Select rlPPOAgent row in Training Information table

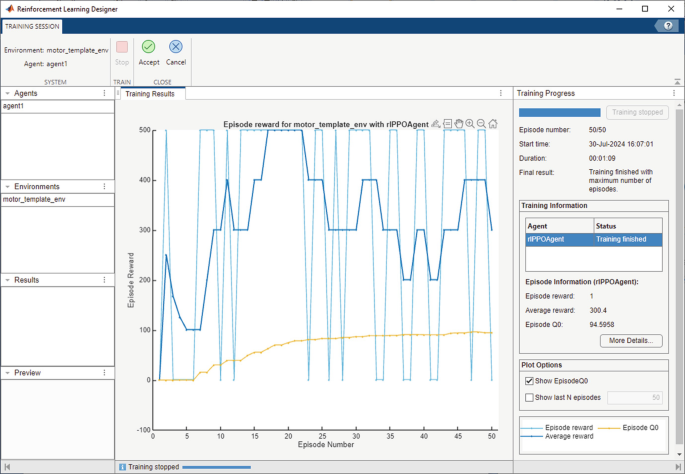point(594,239)
